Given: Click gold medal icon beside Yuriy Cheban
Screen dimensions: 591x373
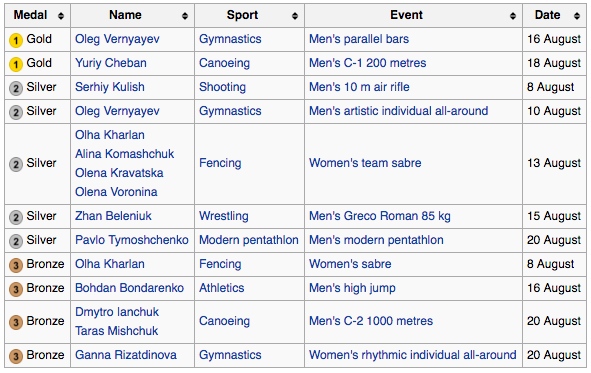Looking at the screenshot, I should point(16,64).
